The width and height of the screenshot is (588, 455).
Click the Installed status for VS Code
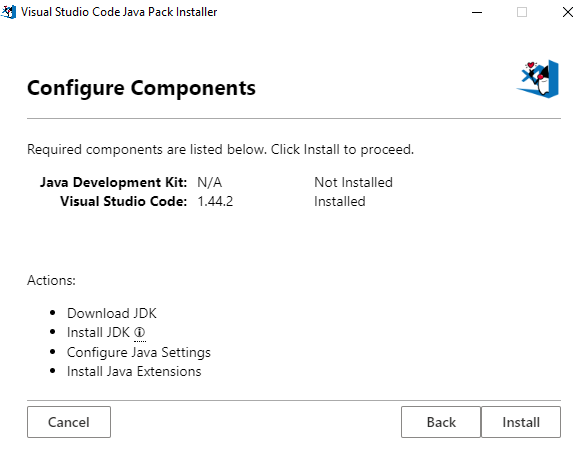click(x=339, y=201)
